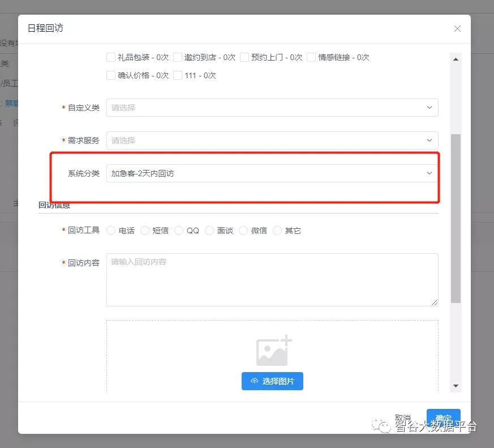This screenshot has height=448, width=494.
Task: Check the 确认价格 checkbox
Action: point(111,75)
